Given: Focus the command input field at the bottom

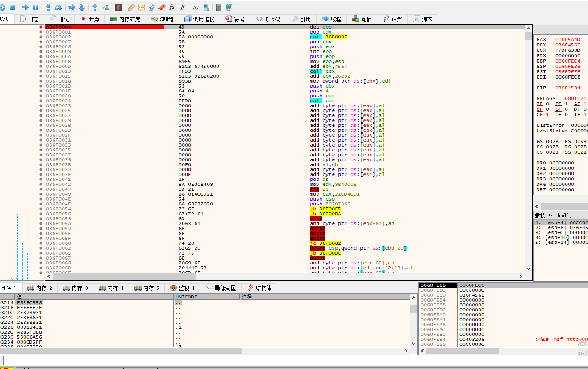Looking at the screenshot, I should tap(295, 360).
